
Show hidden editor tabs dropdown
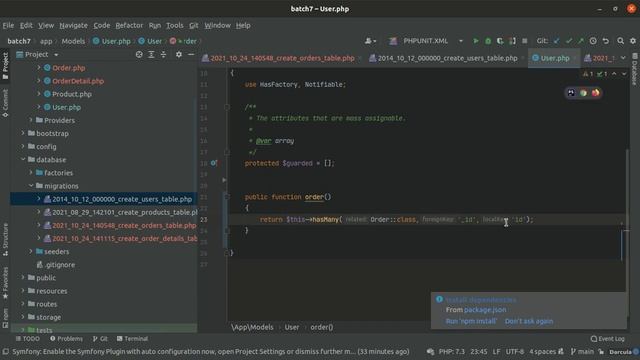pos(623,58)
